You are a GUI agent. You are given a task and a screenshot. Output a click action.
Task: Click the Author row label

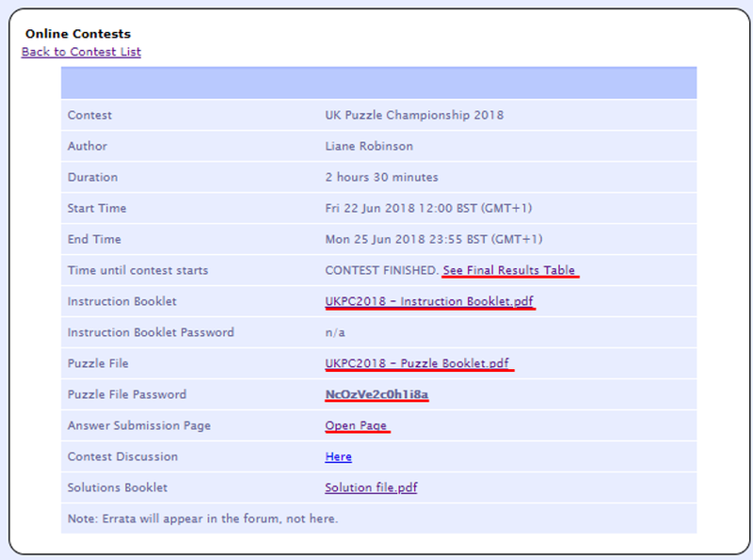(x=87, y=146)
